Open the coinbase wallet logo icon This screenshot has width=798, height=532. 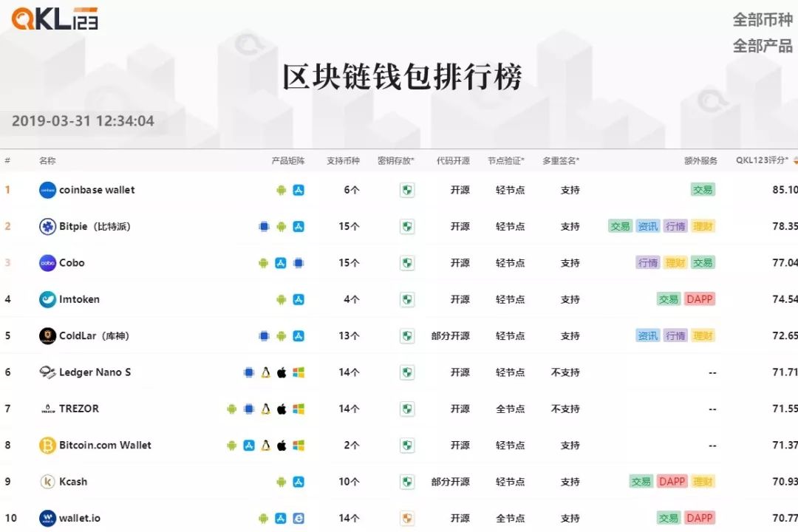pyautogui.click(x=47, y=190)
